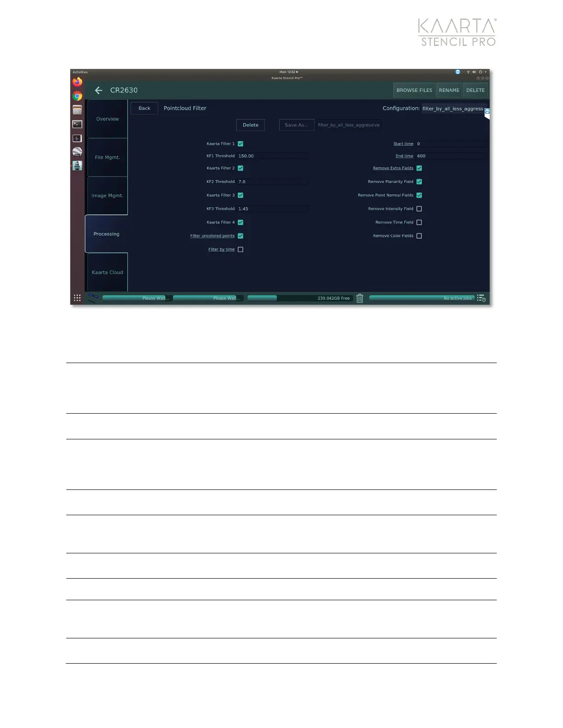Viewport: 563px width, 728px height.
Task: Check Remove Time Field
Action: click(419, 222)
